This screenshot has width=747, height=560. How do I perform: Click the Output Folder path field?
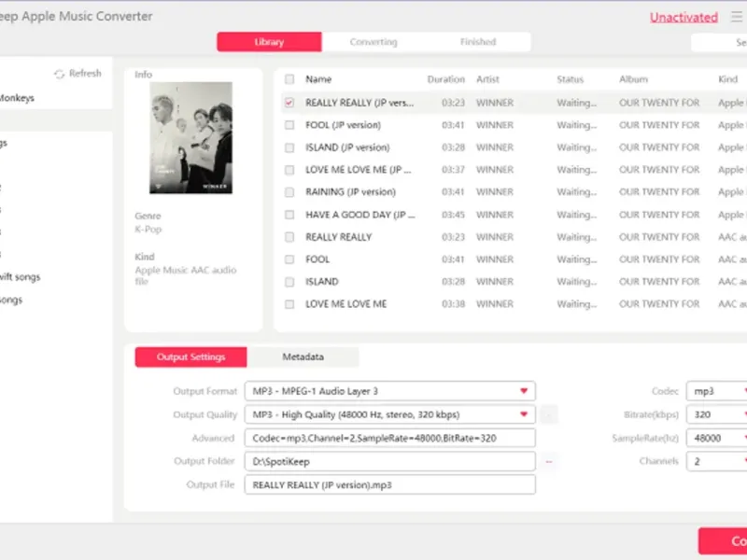click(x=389, y=461)
